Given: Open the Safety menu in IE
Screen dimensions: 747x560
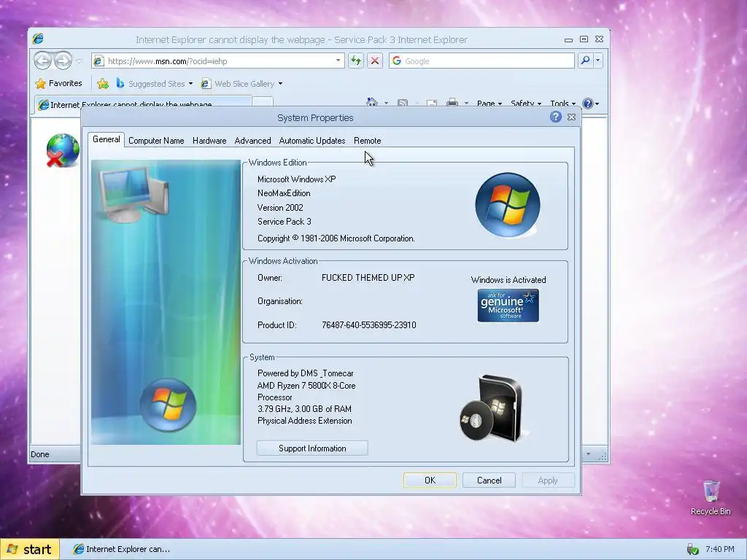Looking at the screenshot, I should 526,104.
